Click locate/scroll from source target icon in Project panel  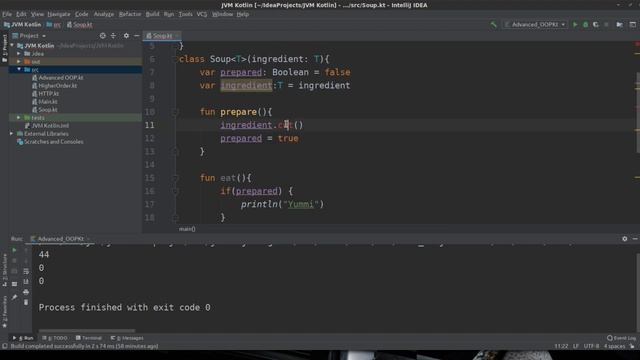point(102,36)
